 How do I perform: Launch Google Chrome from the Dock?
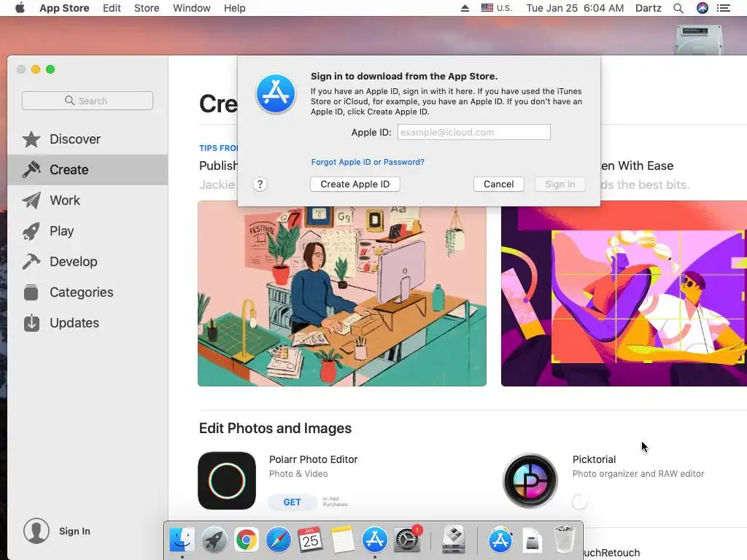pos(246,540)
